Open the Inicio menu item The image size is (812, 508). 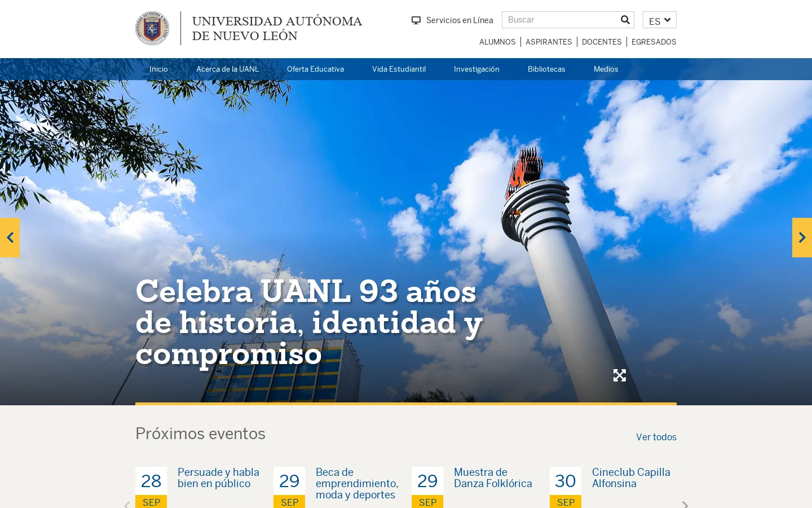pos(158,69)
